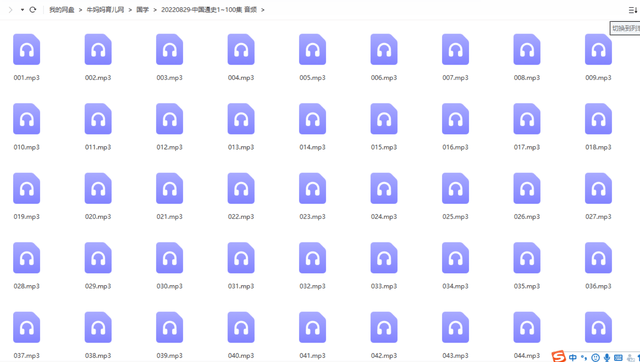
Task: Click the 036.mp3 file name
Action: click(x=598, y=286)
